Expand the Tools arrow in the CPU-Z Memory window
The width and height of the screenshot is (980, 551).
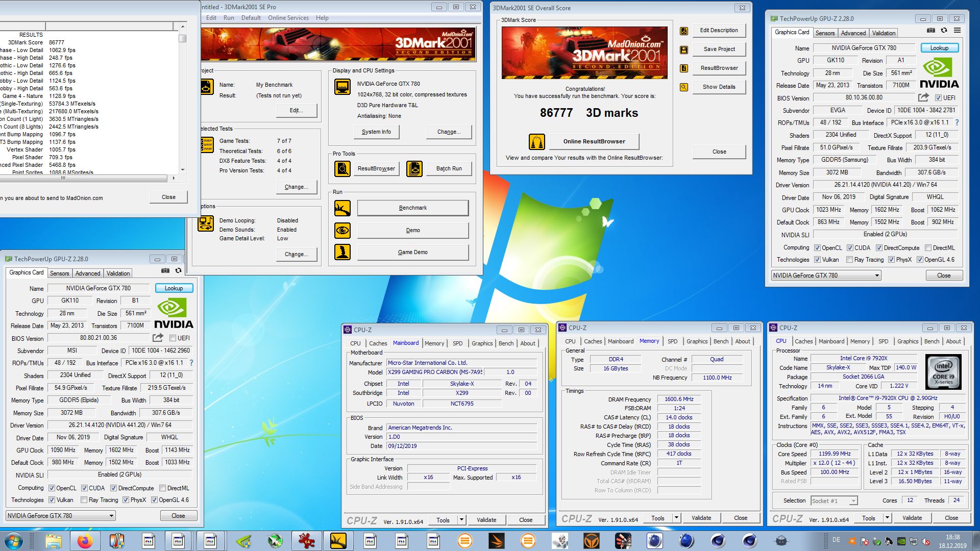click(676, 518)
